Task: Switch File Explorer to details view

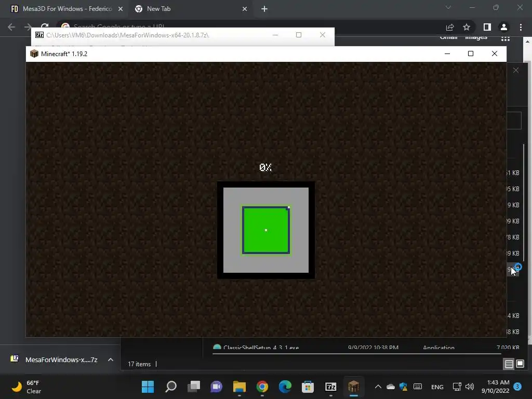Action: point(509,364)
